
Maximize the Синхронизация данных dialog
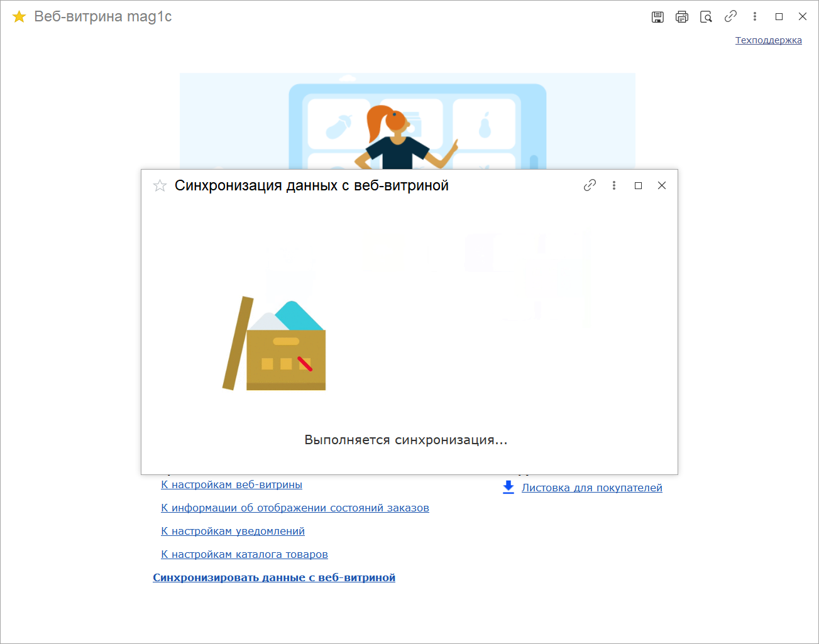(x=638, y=185)
